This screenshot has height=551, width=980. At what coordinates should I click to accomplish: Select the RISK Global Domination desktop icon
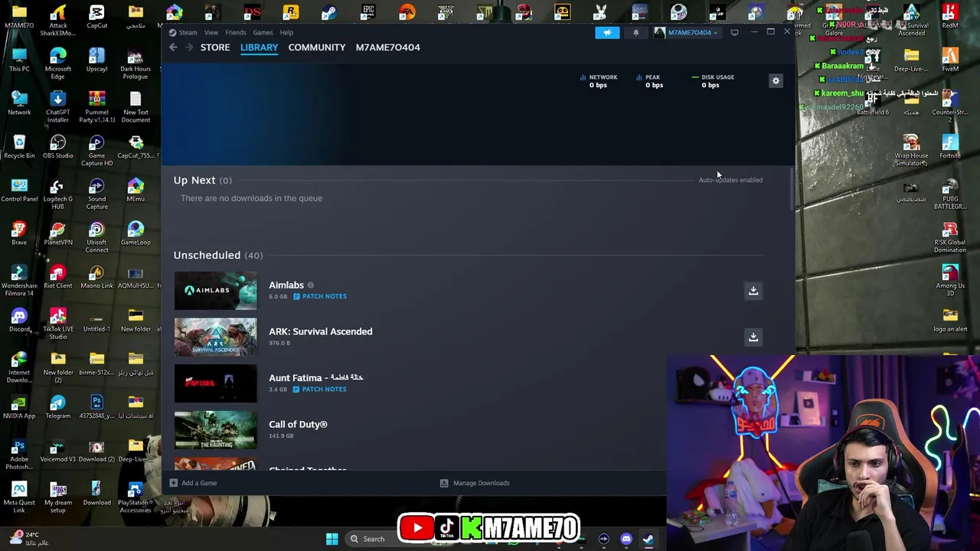[950, 238]
